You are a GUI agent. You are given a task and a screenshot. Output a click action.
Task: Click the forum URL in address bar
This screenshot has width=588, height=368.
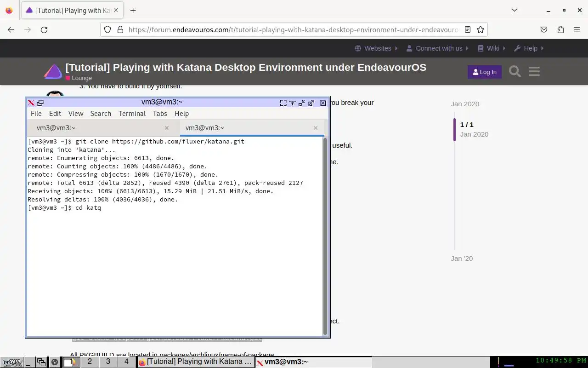(x=293, y=29)
